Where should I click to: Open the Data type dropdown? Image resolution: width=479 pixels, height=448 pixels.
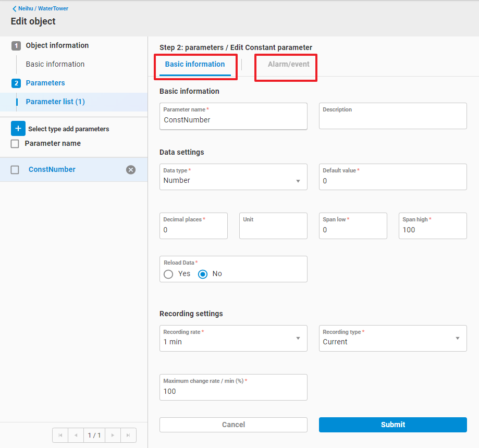[233, 180]
